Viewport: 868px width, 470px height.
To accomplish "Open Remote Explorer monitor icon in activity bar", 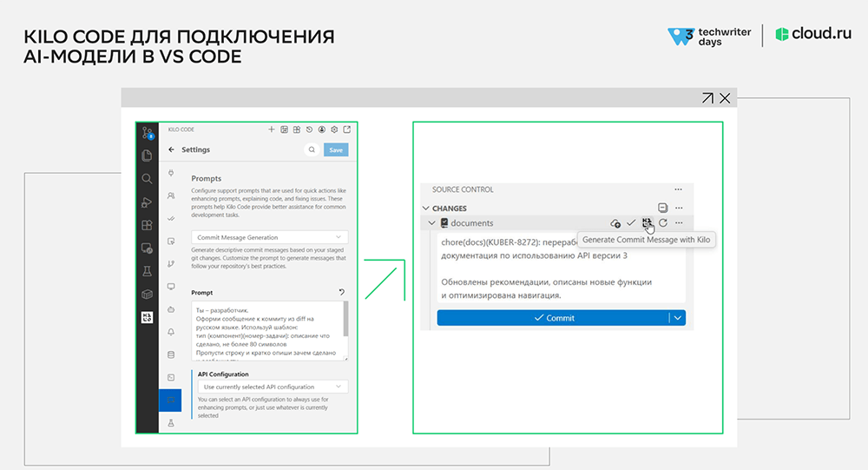I will (147, 248).
